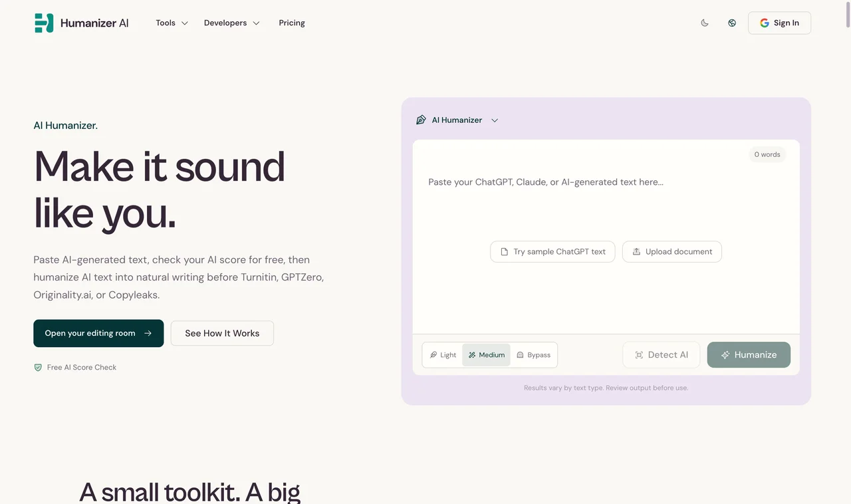The image size is (851, 504).
Task: Select the Bypass humanization mode
Action: coord(533,355)
